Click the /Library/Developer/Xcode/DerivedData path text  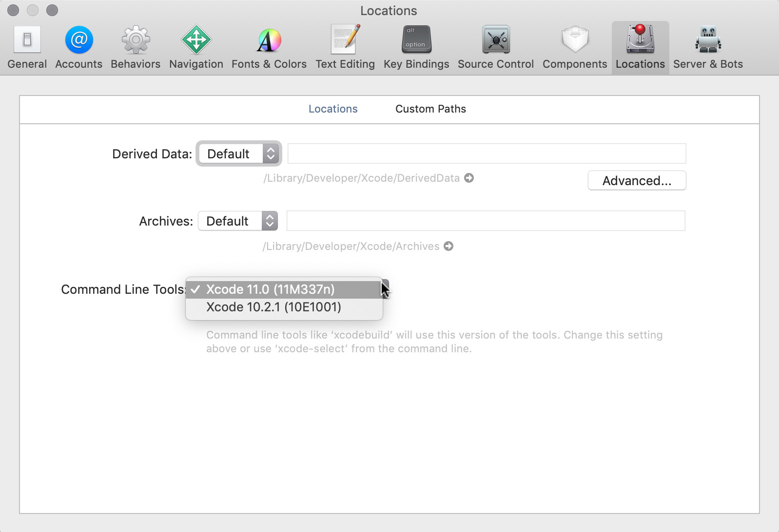point(361,178)
